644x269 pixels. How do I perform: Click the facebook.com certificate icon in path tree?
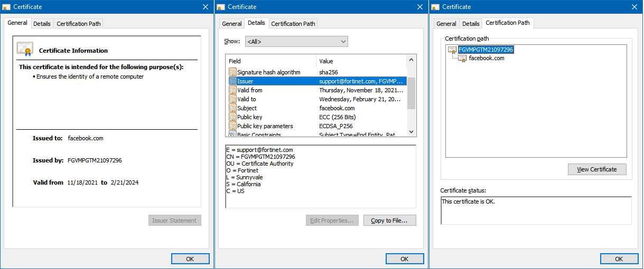[x=462, y=59]
